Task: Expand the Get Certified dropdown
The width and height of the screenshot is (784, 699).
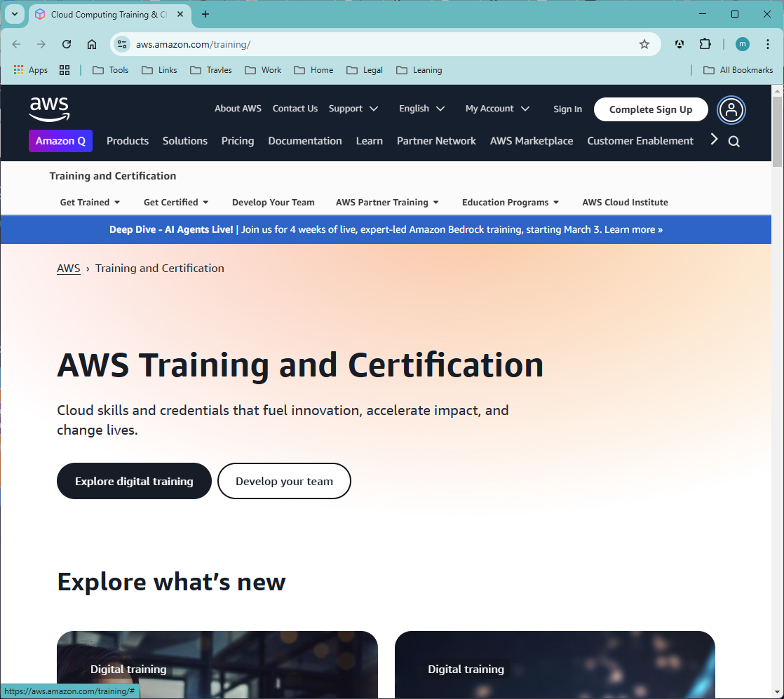Action: tap(176, 203)
